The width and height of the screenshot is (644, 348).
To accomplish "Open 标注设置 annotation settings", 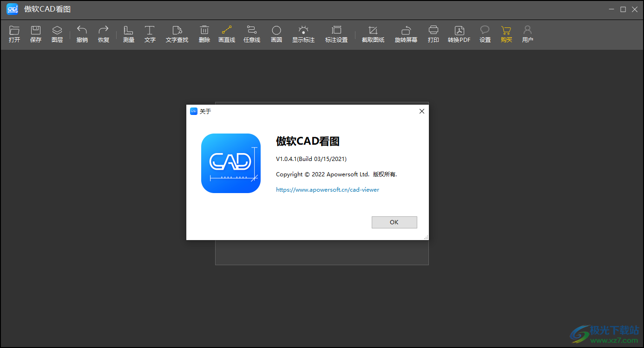I will [x=336, y=33].
